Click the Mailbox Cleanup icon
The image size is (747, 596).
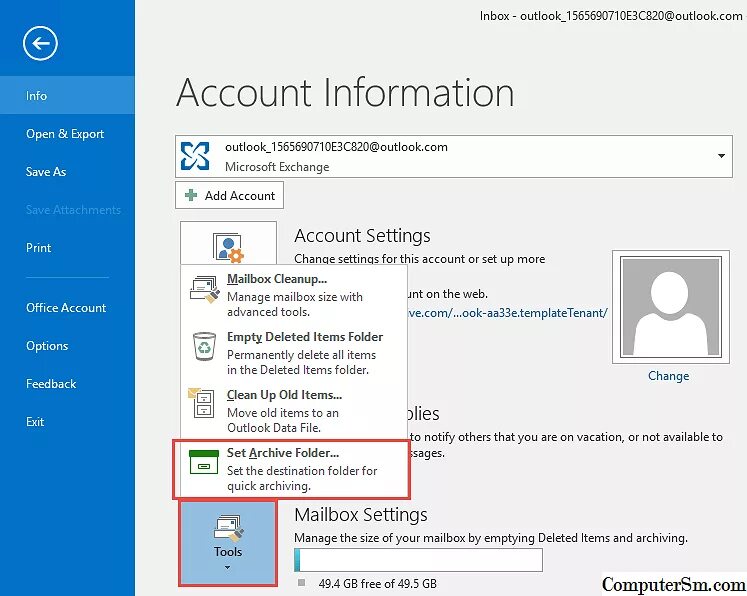pyautogui.click(x=204, y=289)
